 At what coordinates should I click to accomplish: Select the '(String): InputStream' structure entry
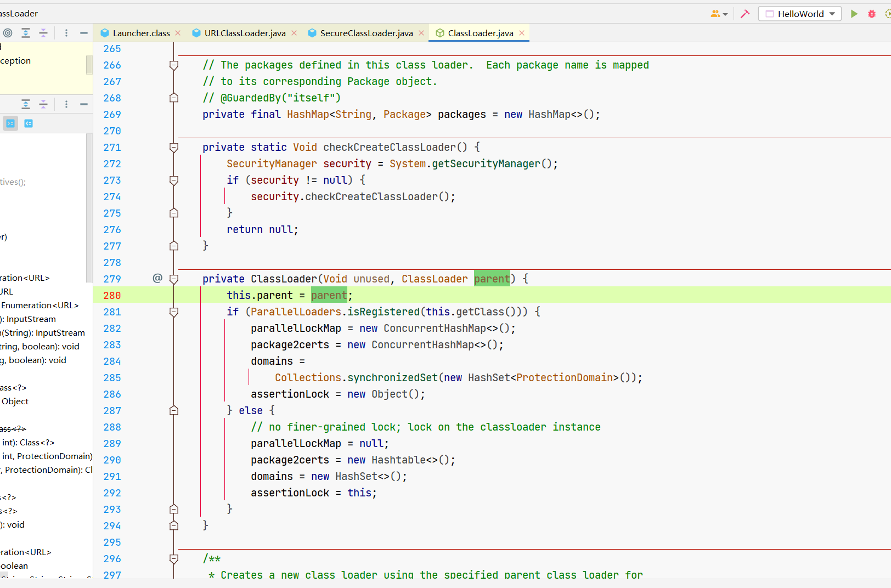tap(43, 332)
